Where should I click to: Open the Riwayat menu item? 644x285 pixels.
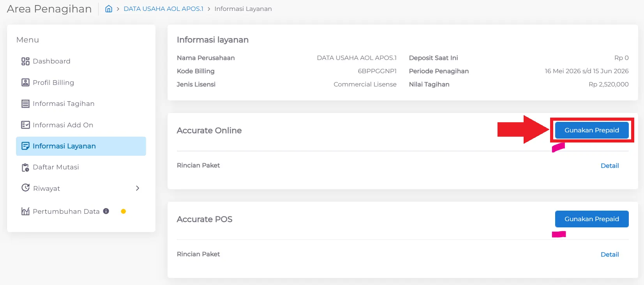(81, 188)
